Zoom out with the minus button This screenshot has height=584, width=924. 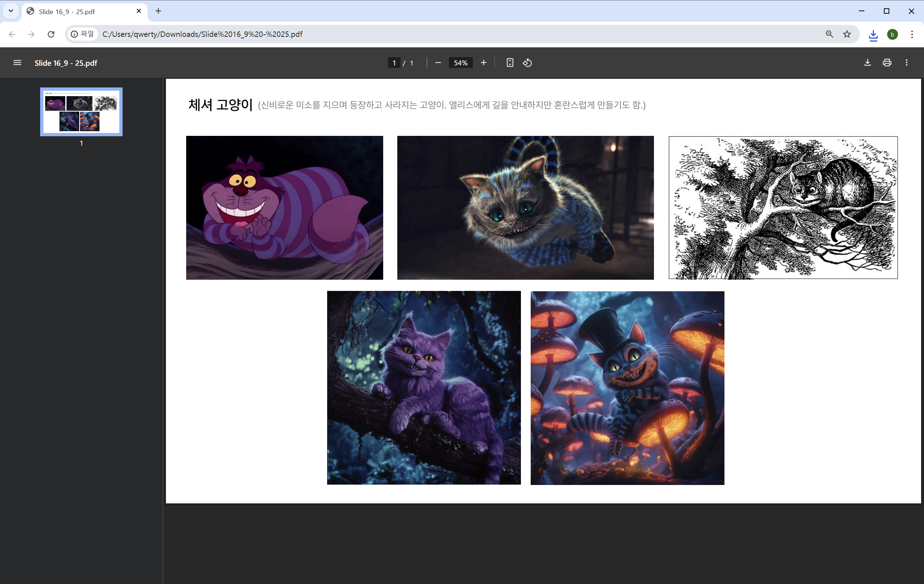438,63
